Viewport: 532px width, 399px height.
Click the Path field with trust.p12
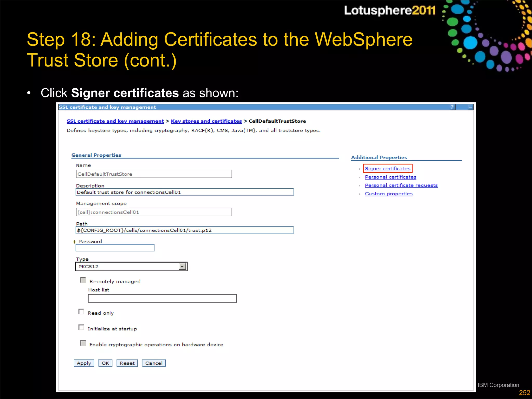pyautogui.click(x=185, y=230)
